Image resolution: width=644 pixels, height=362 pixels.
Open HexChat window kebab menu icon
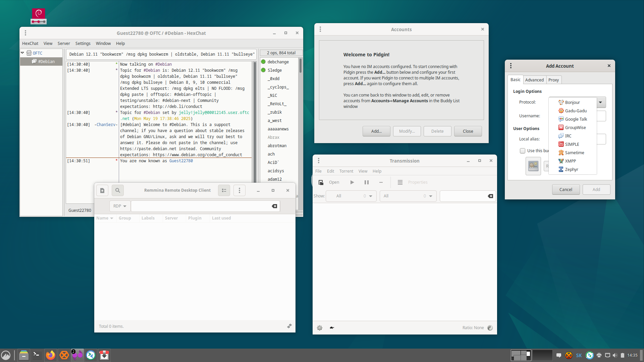25,33
